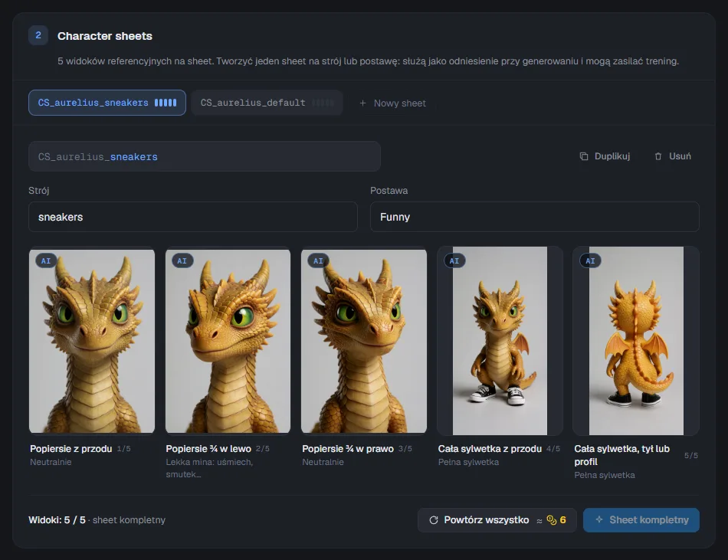
Task: Open the Popiersie ¾ w lewo image
Action: pos(228,341)
